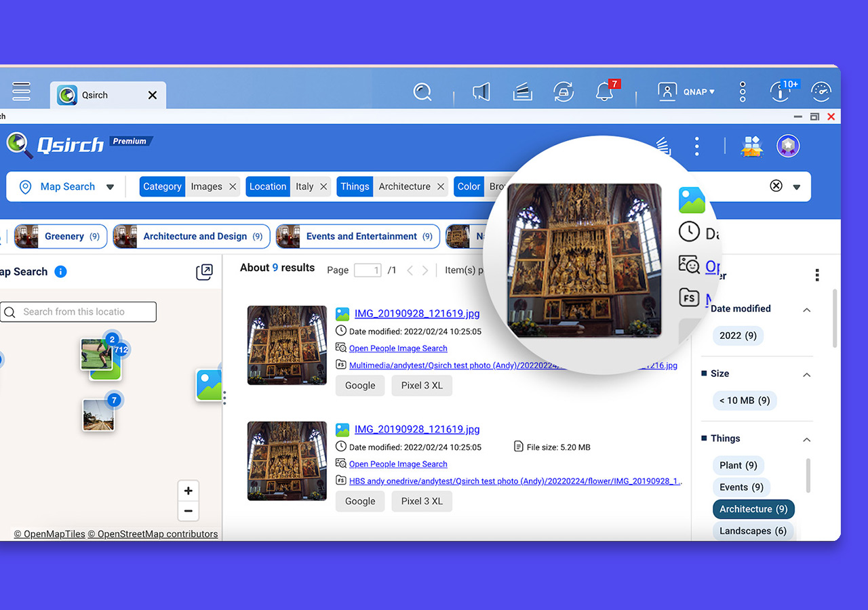
Task: Zoom in on the map
Action: pos(189,491)
